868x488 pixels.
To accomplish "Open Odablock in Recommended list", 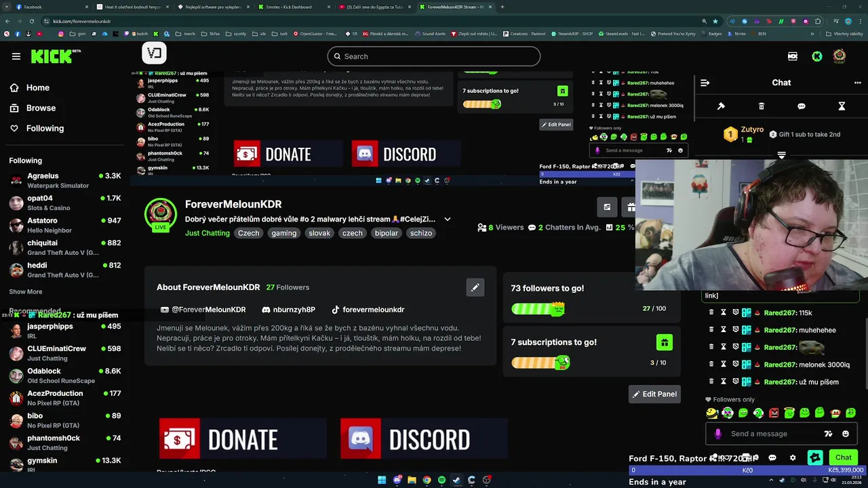I will pos(65,375).
